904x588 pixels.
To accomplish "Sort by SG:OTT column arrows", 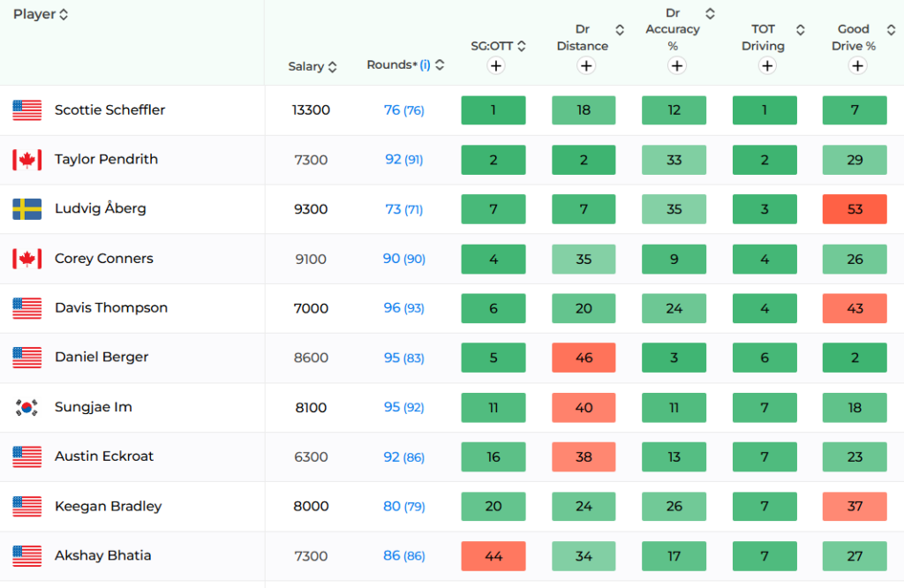I will click(522, 46).
